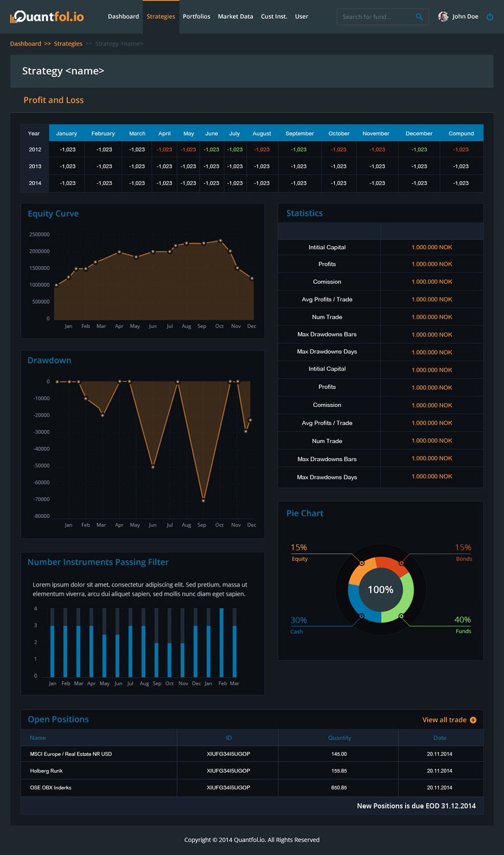This screenshot has width=504, height=855.
Task: Click the Bonds marker on pie chart
Action: point(401,563)
